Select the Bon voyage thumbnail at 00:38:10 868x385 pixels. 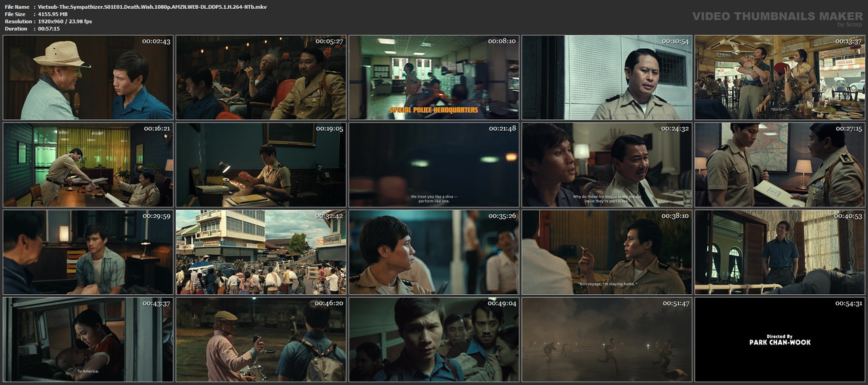[607, 252]
